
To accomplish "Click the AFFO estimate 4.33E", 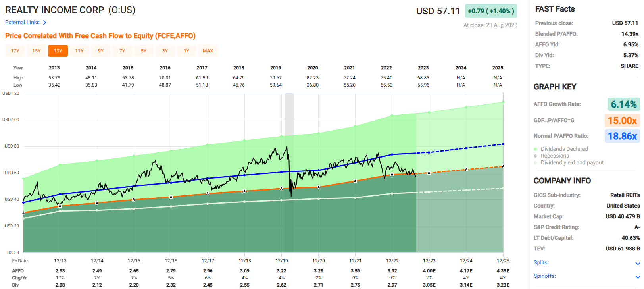I will click(x=503, y=271).
